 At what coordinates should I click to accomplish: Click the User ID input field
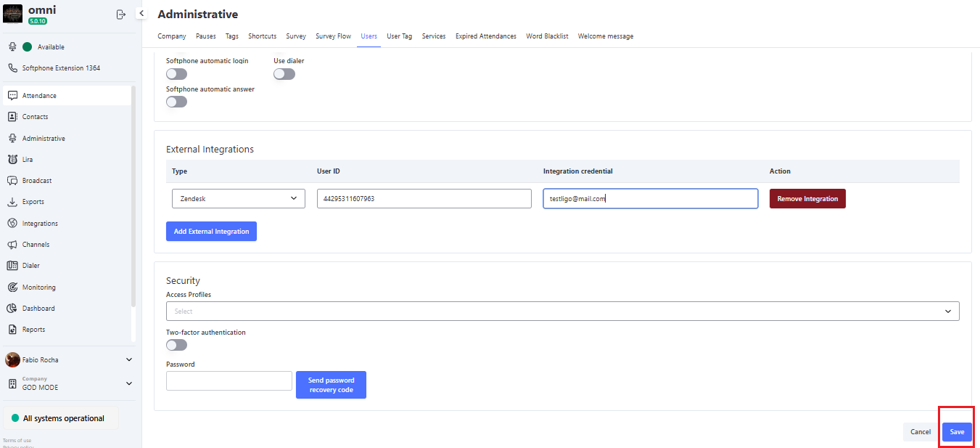tap(424, 198)
